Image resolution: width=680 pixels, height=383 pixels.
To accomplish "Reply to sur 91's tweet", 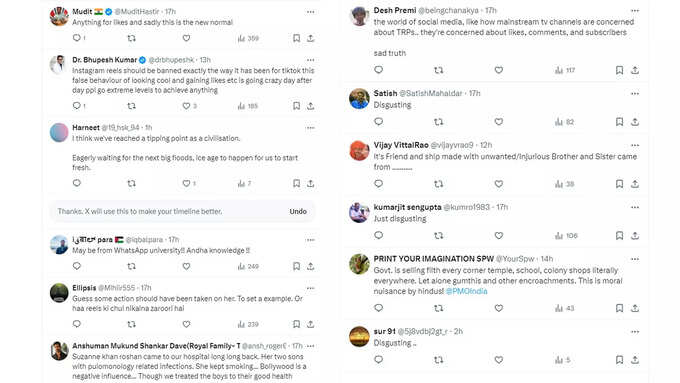I will [x=379, y=360].
